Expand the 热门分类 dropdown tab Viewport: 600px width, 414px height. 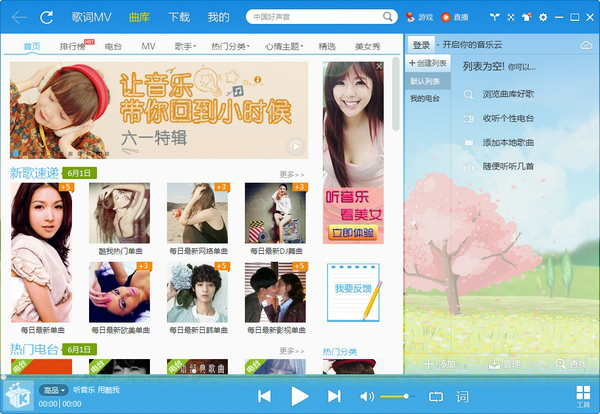pyautogui.click(x=230, y=47)
